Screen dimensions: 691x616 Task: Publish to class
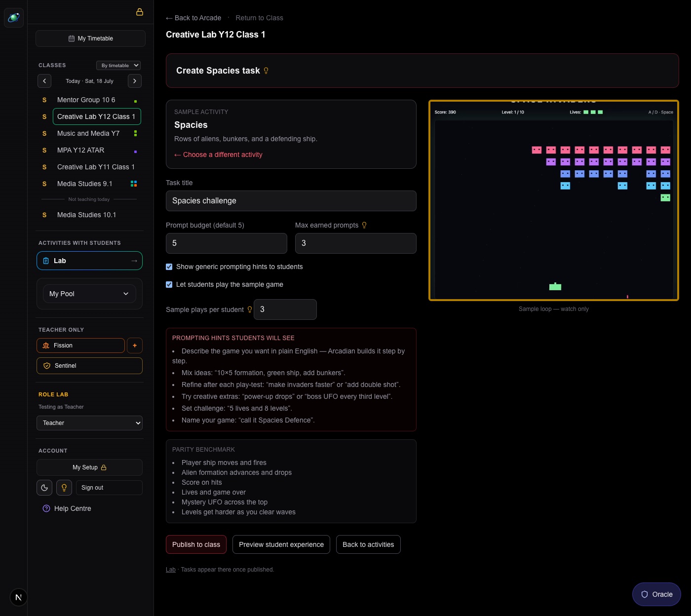point(196,544)
